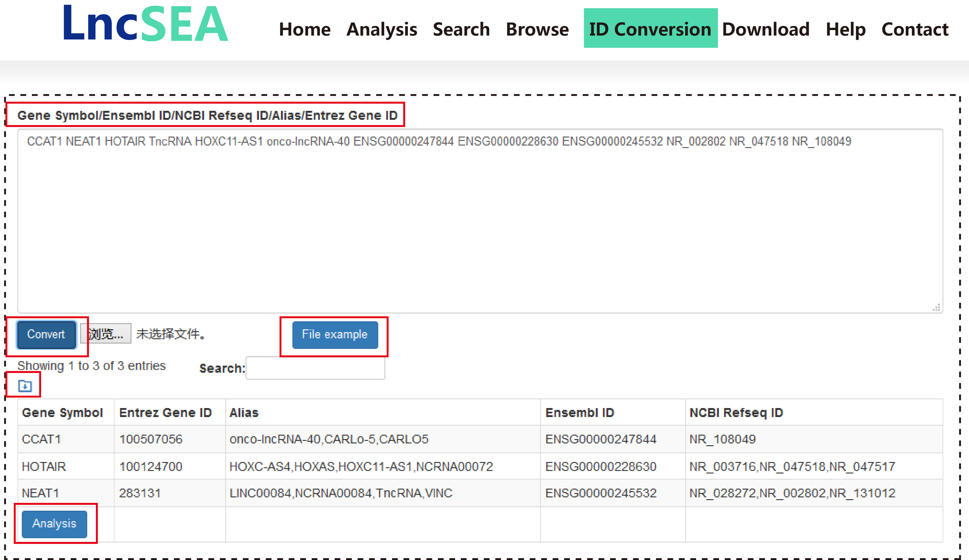Select the ID Conversion tab
This screenshot has height=560, width=969.
pyautogui.click(x=651, y=28)
